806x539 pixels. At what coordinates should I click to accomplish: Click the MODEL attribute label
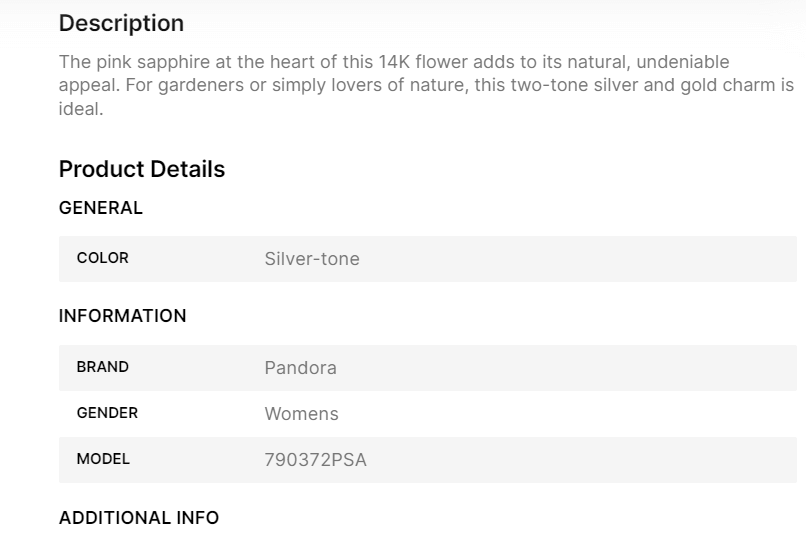tap(103, 459)
